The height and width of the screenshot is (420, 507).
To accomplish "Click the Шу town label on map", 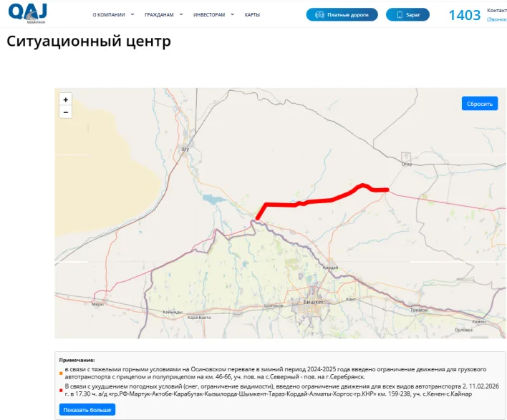I will [186, 149].
